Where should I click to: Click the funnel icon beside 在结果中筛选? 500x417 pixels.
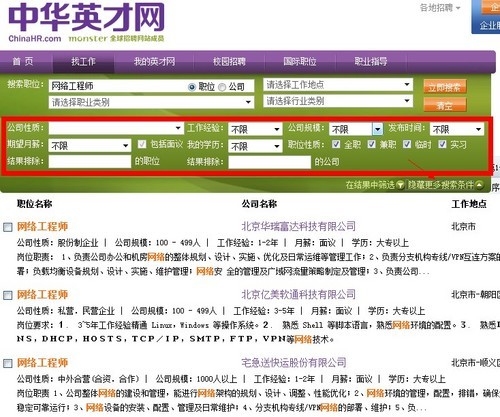point(400,185)
